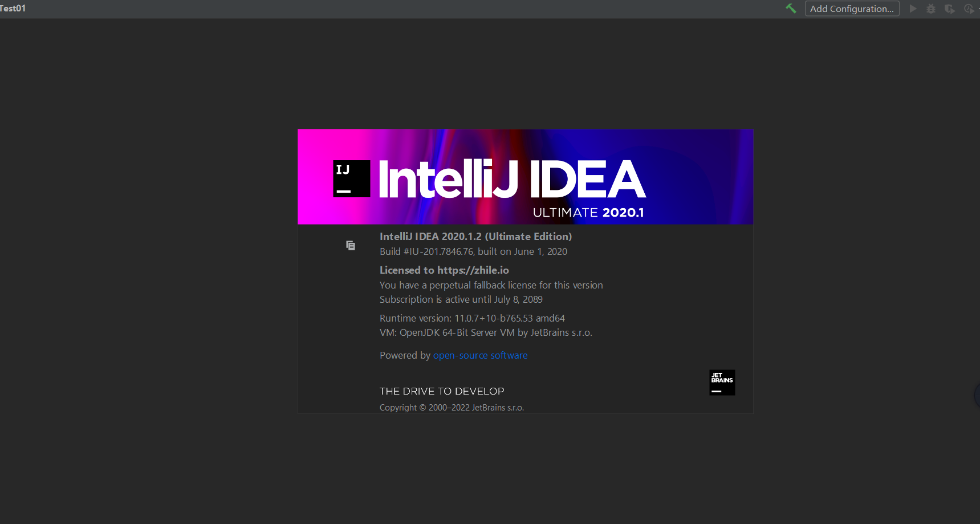Click the IntelliJ IDEA 2020.1.2 heading text
980x524 pixels.
click(475, 236)
